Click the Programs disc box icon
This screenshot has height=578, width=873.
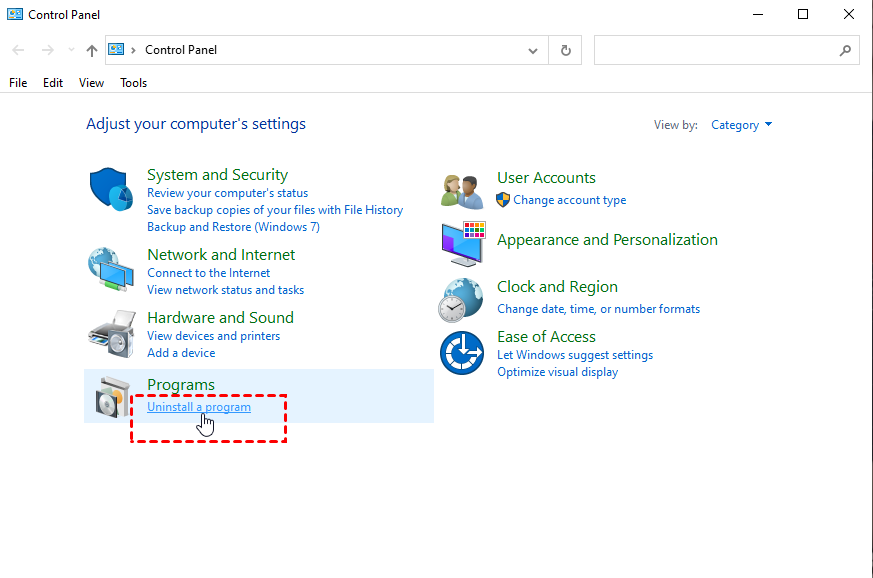click(x=111, y=397)
